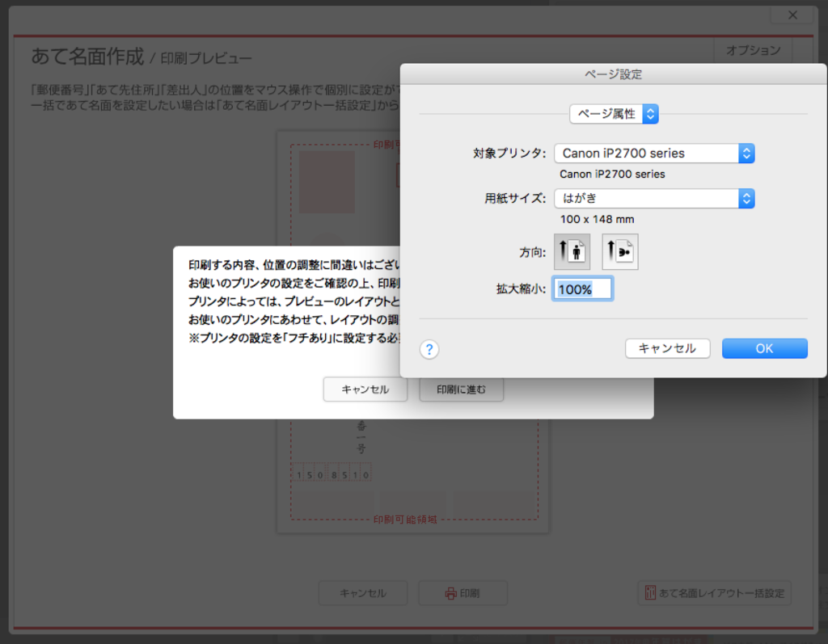Screen dimensions: 828x644
Task: Open help with the question mark button
Action: coord(429,349)
